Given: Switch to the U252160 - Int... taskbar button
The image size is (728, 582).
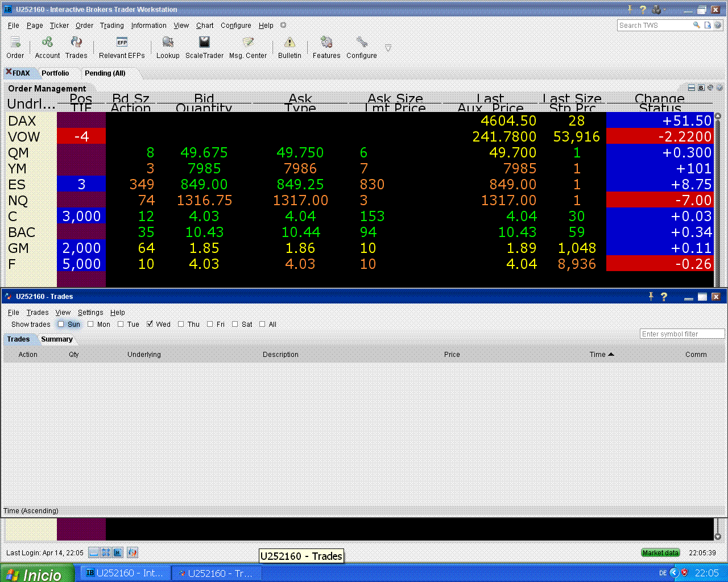Looking at the screenshot, I should coord(125,573).
